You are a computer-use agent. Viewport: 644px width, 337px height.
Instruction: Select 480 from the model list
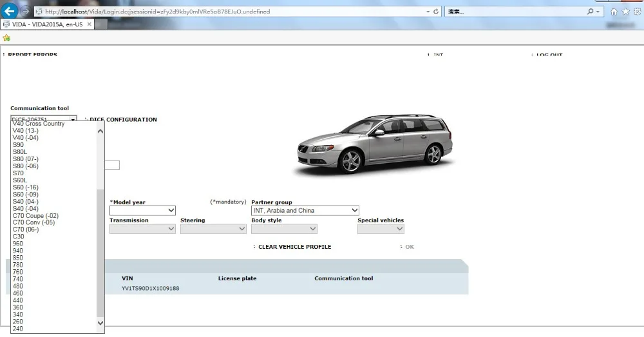(x=17, y=286)
